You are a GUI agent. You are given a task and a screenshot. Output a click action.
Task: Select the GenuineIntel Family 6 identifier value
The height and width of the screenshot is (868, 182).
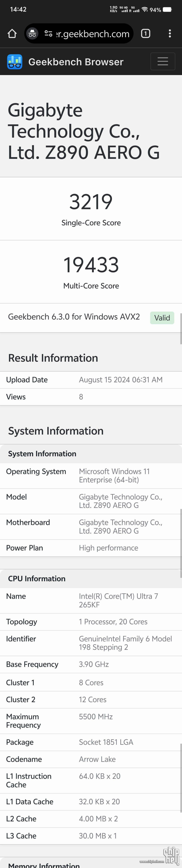tap(125, 643)
